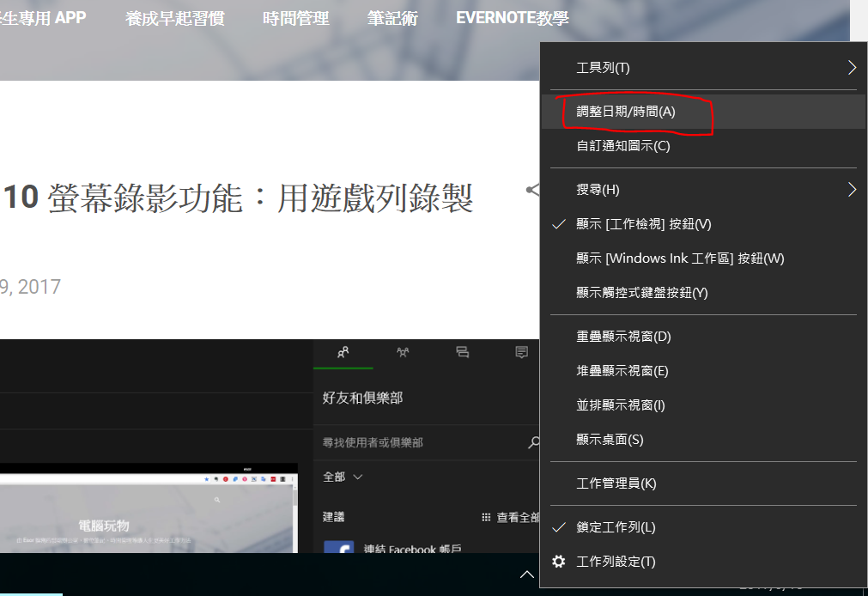Select 調整日期/時間(A) menu entry
Image resolution: width=868 pixels, height=596 pixels.
click(x=703, y=112)
